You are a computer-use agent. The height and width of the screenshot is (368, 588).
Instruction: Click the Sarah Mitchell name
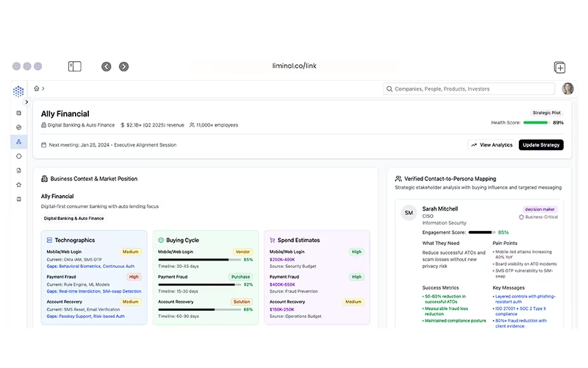(440, 209)
